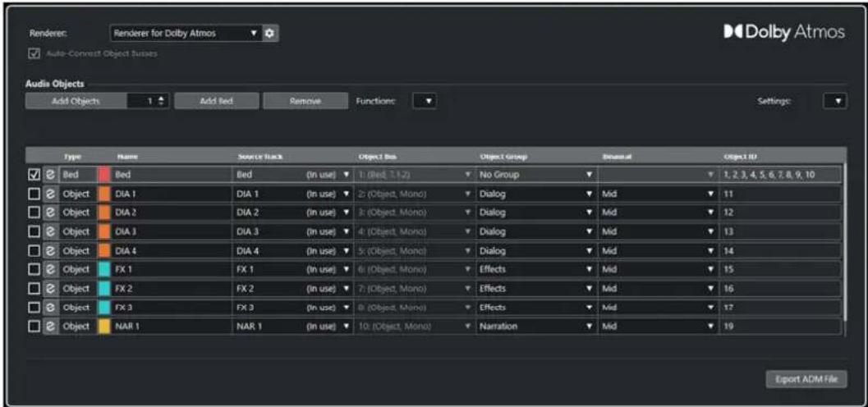868x407 pixels.
Task: Click the link icon on the DIA 3 row
Action: click(x=51, y=231)
